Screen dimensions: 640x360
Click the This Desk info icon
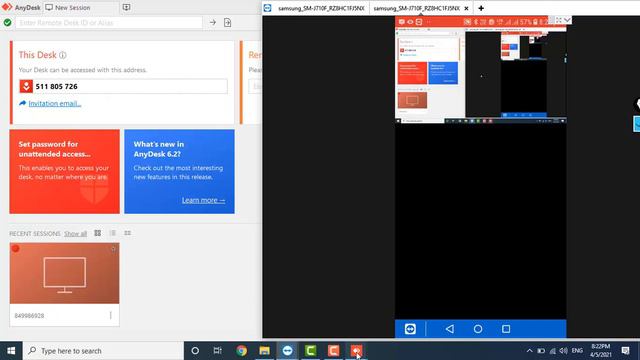click(x=62, y=55)
